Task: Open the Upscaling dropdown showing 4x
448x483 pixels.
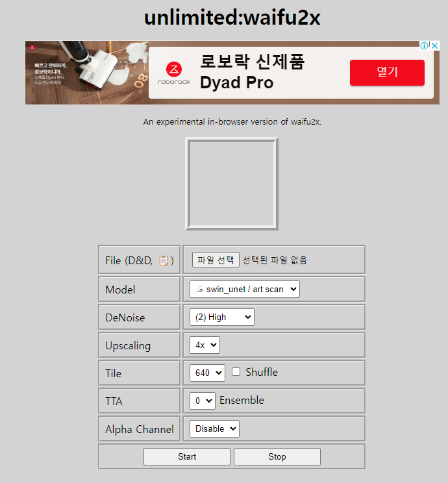Action: [x=205, y=345]
